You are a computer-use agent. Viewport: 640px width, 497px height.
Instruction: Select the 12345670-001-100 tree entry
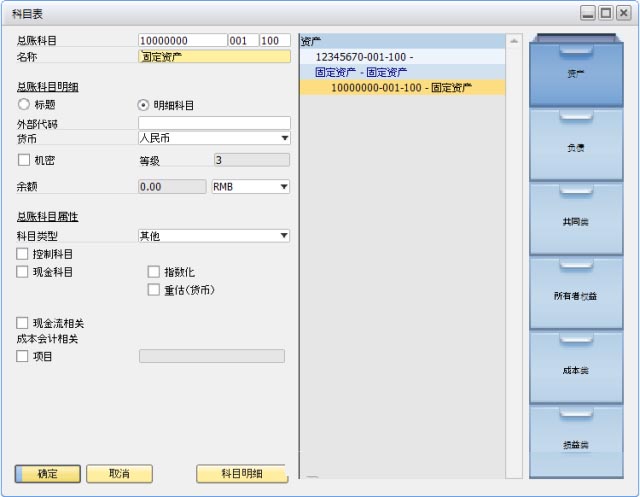(363, 57)
